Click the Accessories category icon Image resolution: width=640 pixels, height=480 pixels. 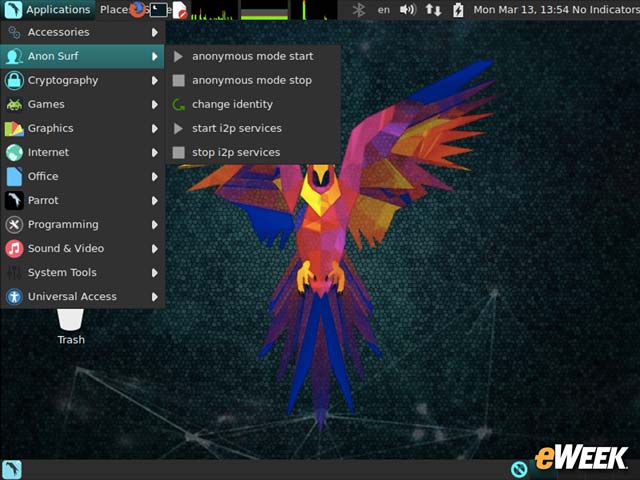coord(14,32)
